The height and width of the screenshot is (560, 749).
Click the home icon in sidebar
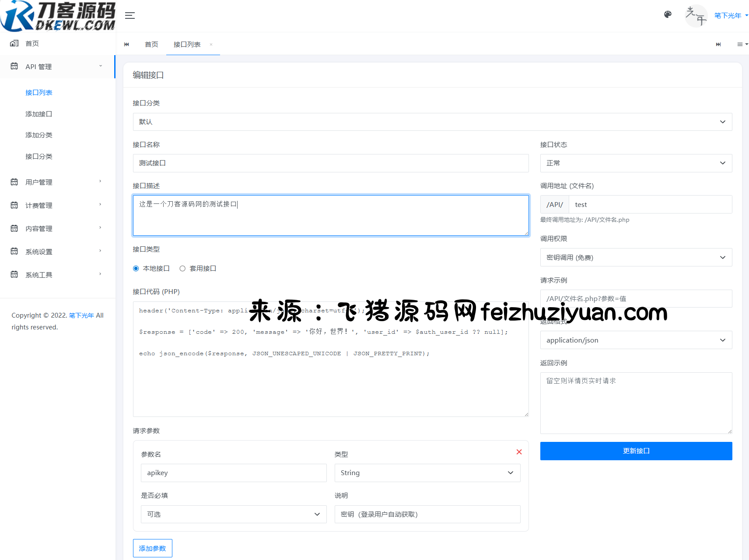click(x=14, y=43)
